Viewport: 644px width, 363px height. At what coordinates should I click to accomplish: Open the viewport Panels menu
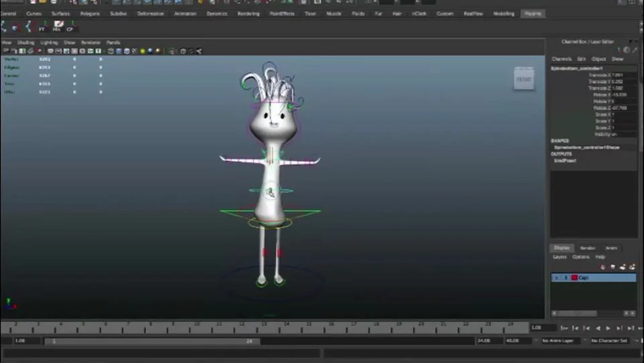pos(113,42)
